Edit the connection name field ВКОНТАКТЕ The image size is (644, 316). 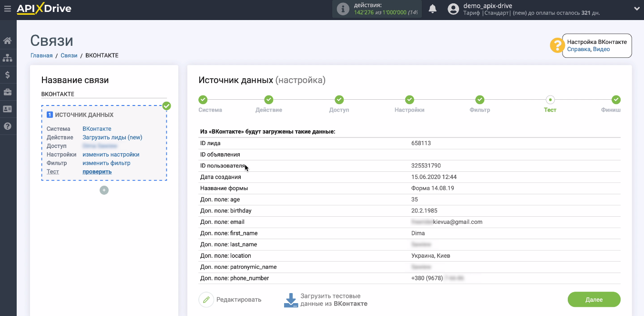click(x=104, y=94)
